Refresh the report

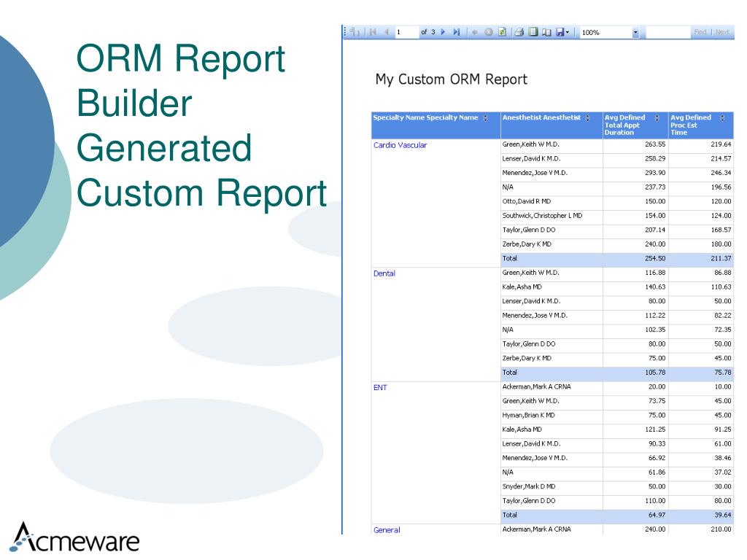tap(502, 32)
